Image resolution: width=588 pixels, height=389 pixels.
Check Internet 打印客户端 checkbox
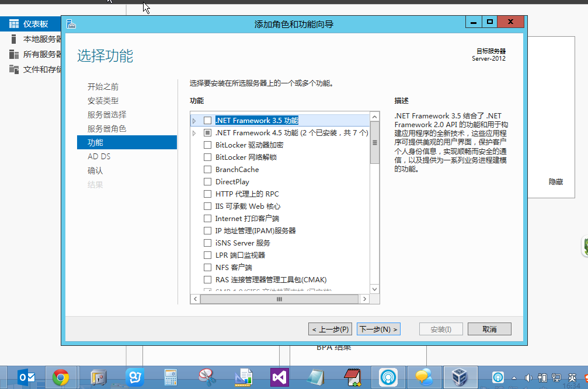(x=207, y=218)
